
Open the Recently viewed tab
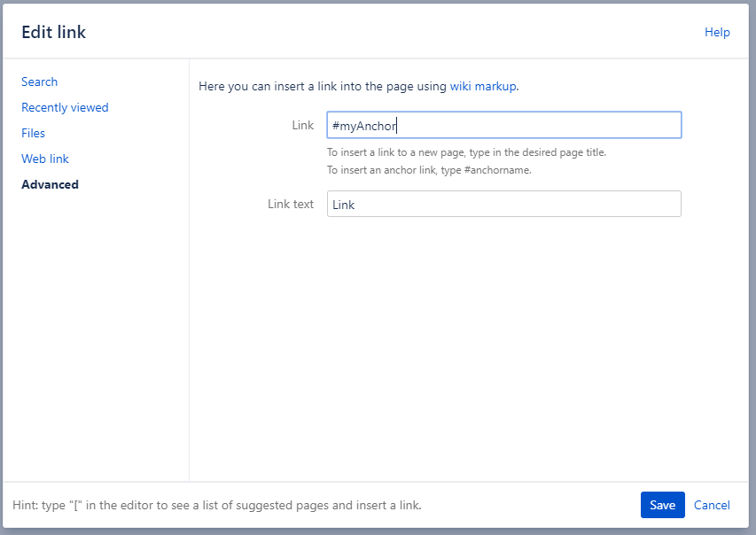(x=65, y=107)
